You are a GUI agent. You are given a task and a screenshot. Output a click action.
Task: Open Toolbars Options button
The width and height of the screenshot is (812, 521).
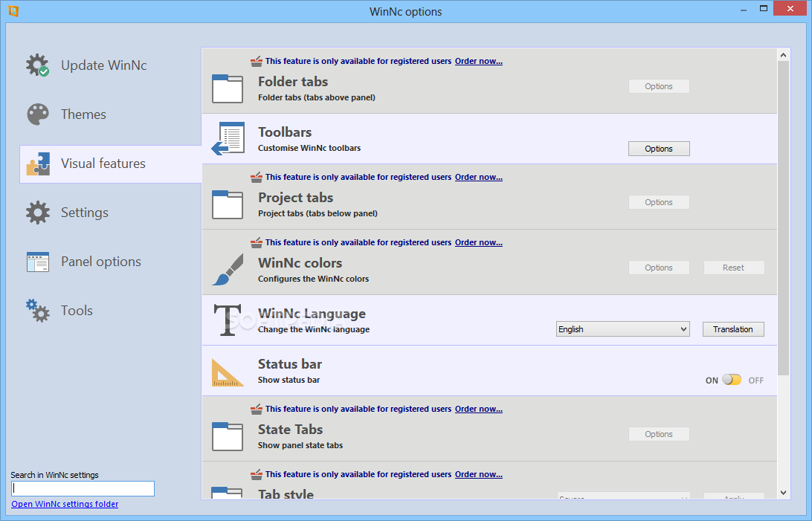coord(659,149)
